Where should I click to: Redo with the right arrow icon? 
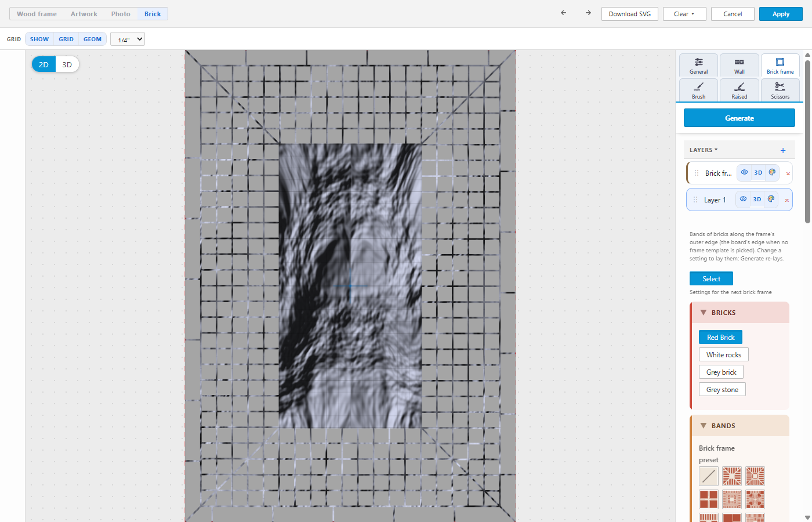(x=588, y=13)
